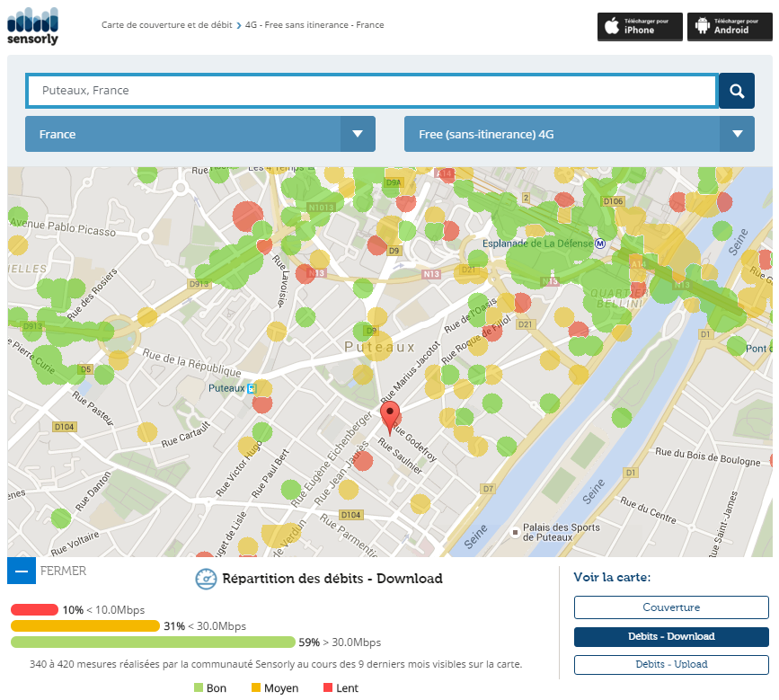This screenshot has width=779, height=700.
Task: Show the Debits - Upload map
Action: click(671, 665)
